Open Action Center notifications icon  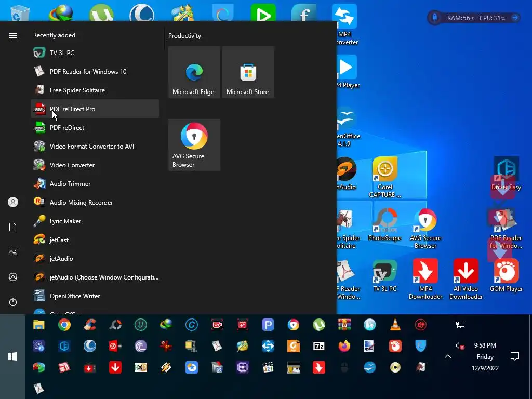(x=515, y=356)
